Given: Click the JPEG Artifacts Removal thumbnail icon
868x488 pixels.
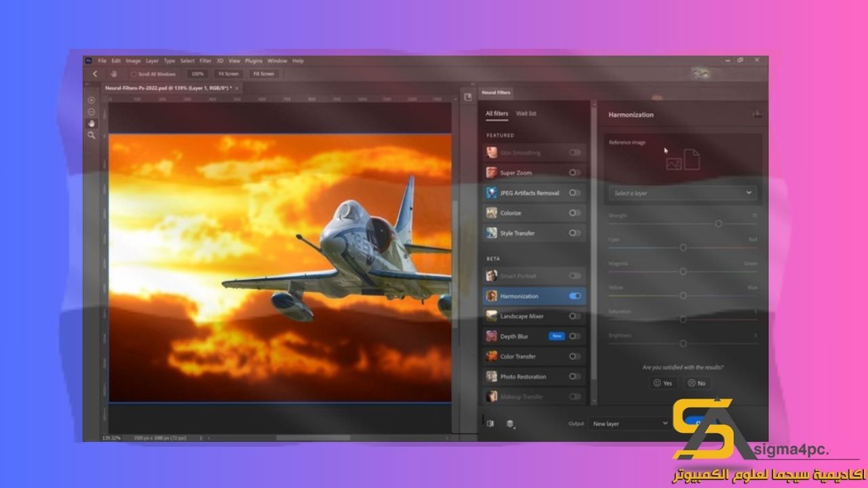Looking at the screenshot, I should pos(492,192).
